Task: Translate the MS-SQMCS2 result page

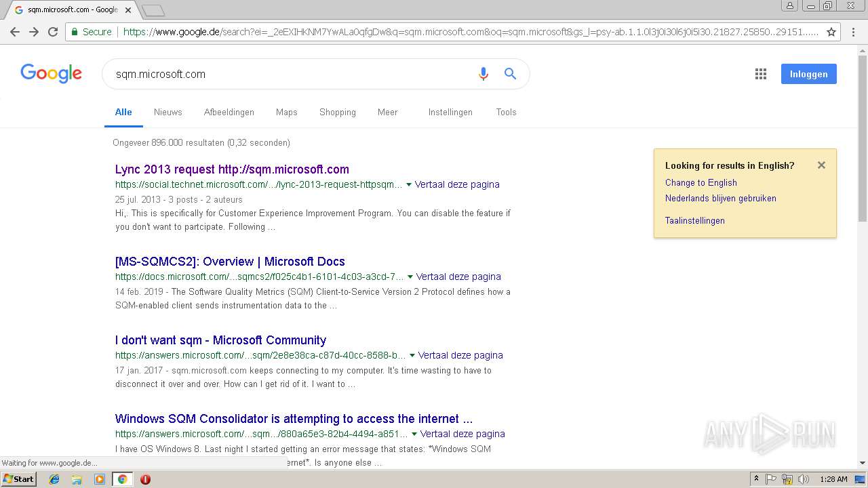Action: [x=458, y=277]
